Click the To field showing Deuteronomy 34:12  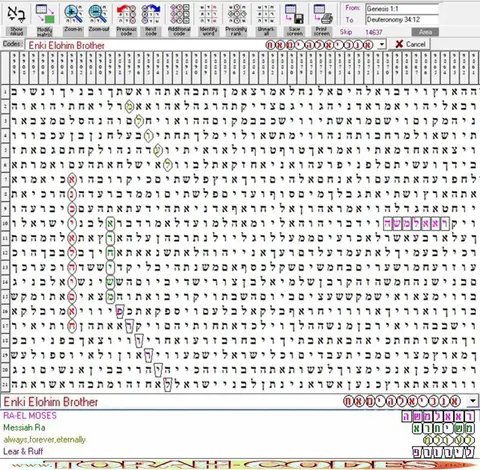click(x=402, y=20)
